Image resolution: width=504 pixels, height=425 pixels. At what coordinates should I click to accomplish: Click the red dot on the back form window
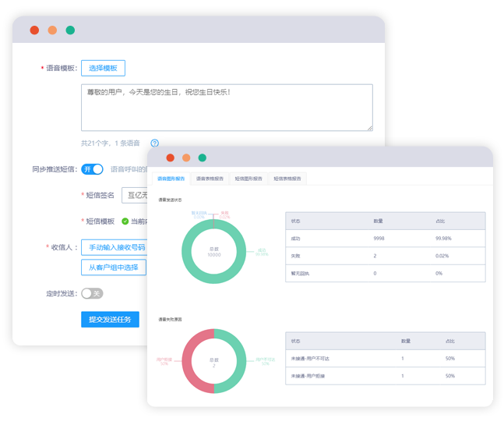click(34, 30)
